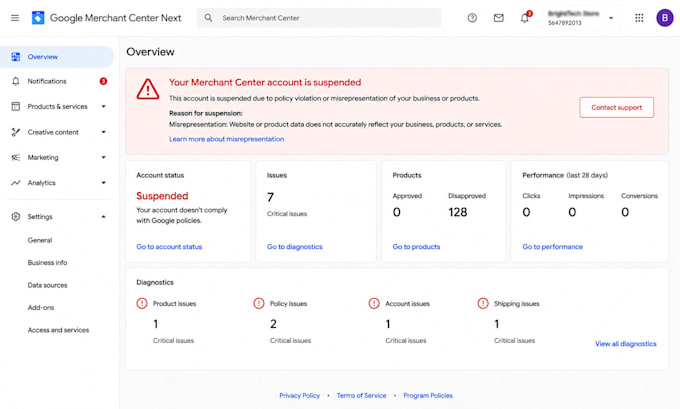Click the Policy issues count of 2
Viewport: 680px width, 409px height.
pos(273,324)
